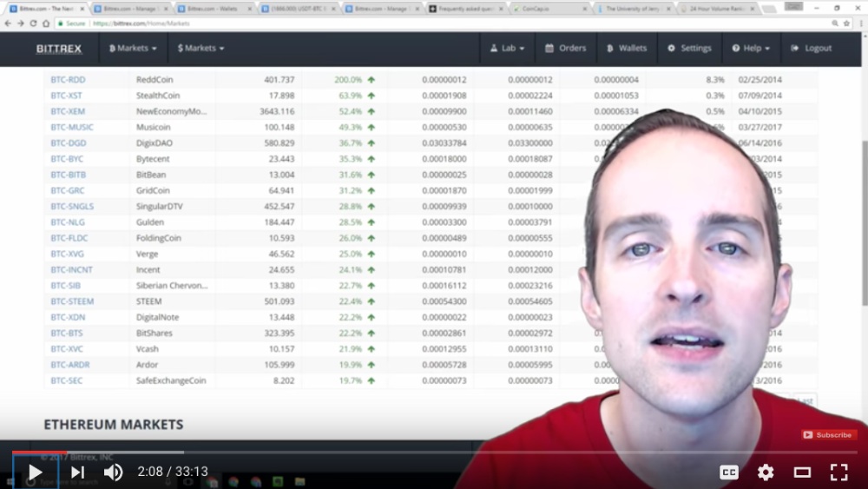Go forward in the browser
Image resolution: width=868 pixels, height=489 pixels.
(x=21, y=23)
